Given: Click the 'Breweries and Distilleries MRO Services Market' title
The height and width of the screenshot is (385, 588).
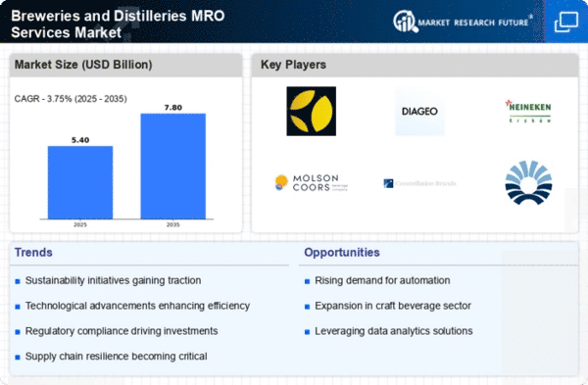Looking at the screenshot, I should pos(118,24).
